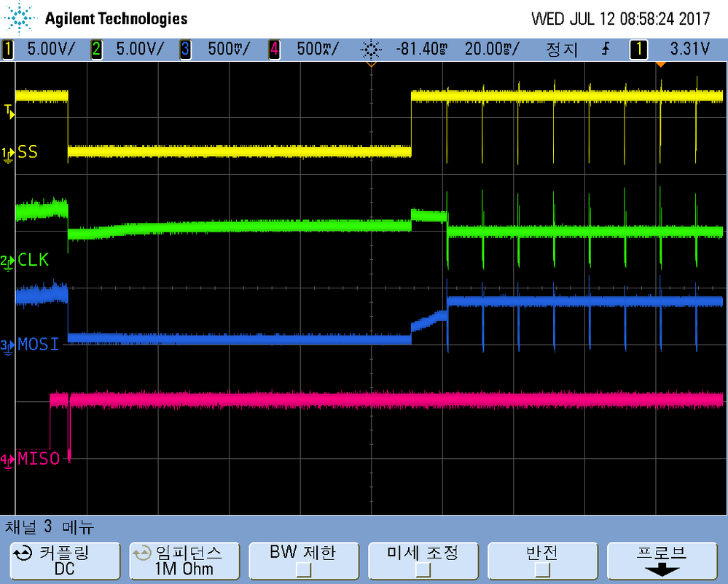The height and width of the screenshot is (584, 728).
Task: Open the probe (프로브) softkey menu
Action: click(662, 561)
